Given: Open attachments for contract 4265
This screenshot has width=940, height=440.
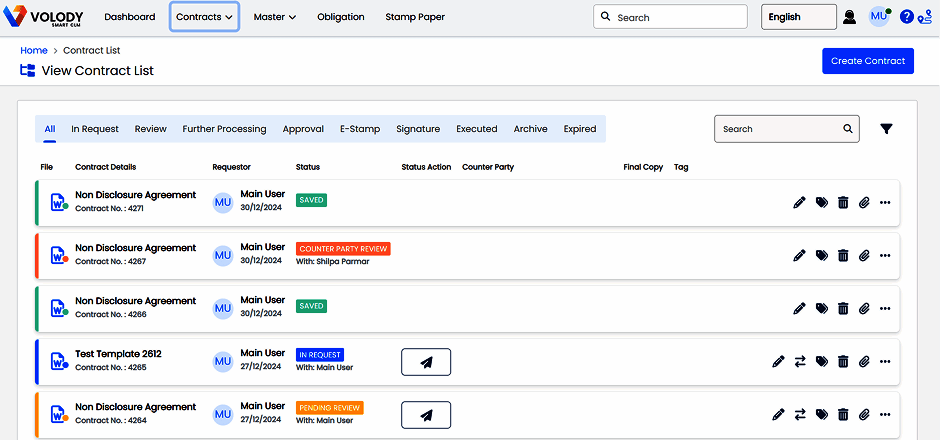Looking at the screenshot, I should pos(865,361).
